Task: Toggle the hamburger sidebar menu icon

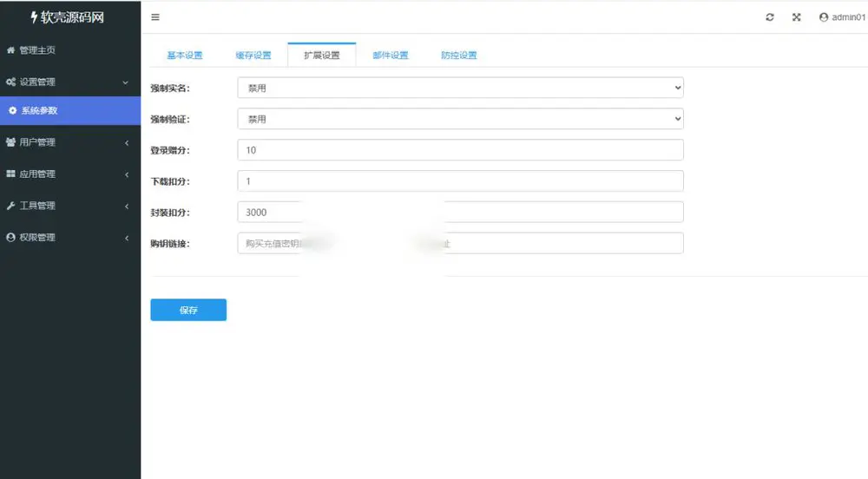Action: [x=155, y=17]
